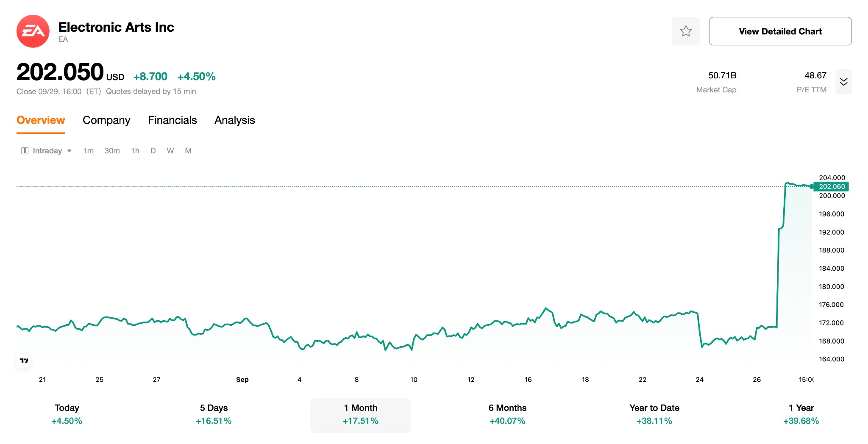Viewport: 868px width, 444px height.
Task: Click the 10 date on time axis
Action: 414,380
